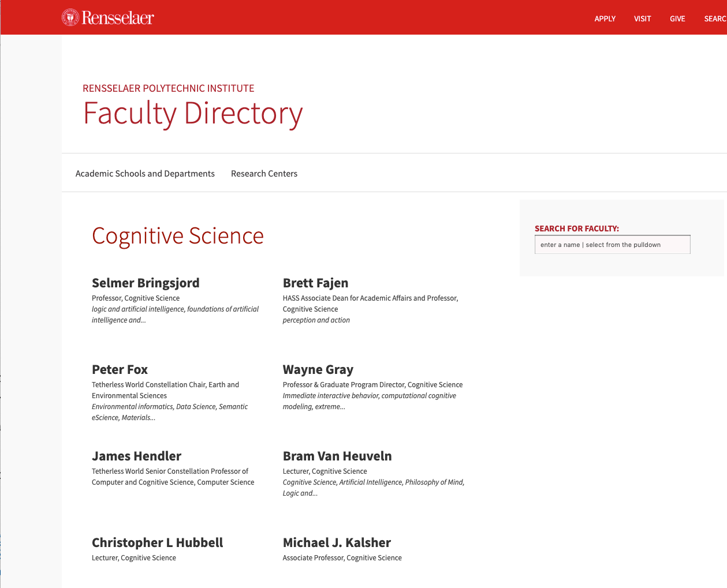The height and width of the screenshot is (588, 727).
Task: Open Selmer Bringsjord's profile
Action: coord(146,283)
